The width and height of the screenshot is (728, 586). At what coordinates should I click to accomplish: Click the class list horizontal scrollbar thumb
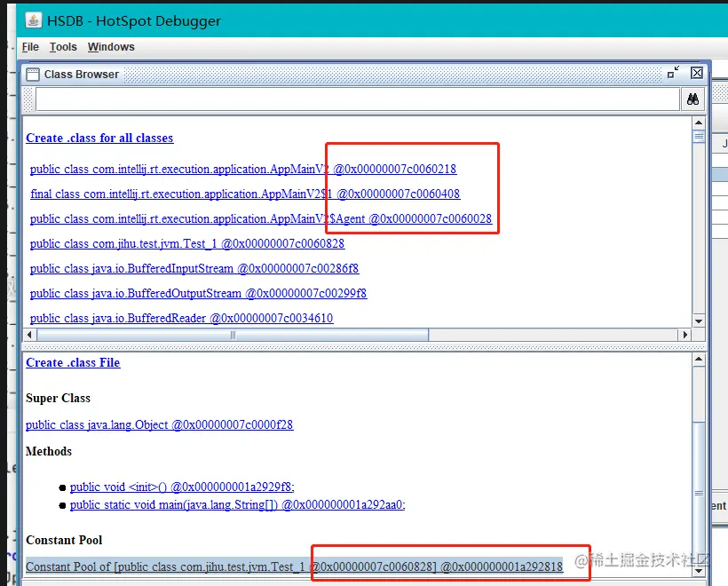click(233, 335)
